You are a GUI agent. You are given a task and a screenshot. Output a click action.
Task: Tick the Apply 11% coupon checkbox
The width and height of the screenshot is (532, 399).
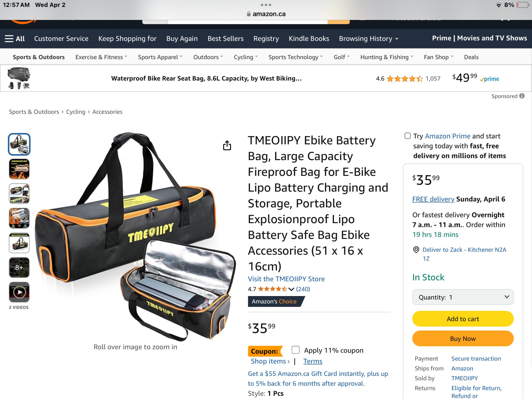pyautogui.click(x=296, y=350)
